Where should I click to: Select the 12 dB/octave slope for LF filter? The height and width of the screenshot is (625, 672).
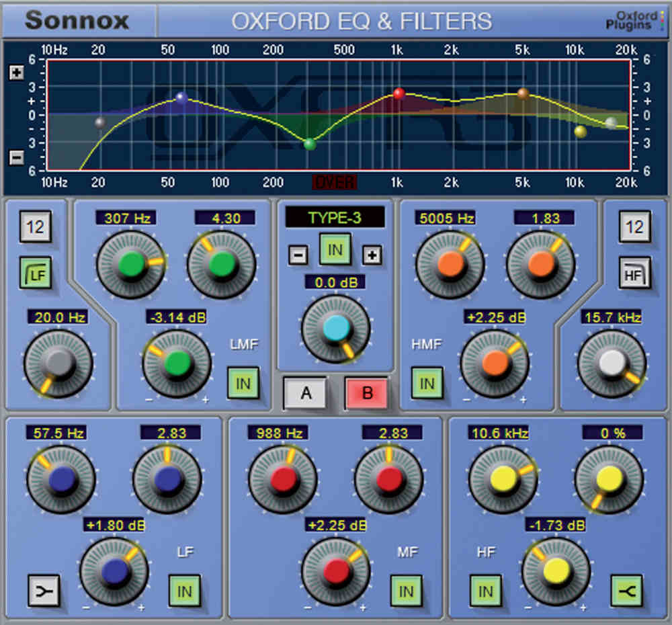tap(36, 227)
